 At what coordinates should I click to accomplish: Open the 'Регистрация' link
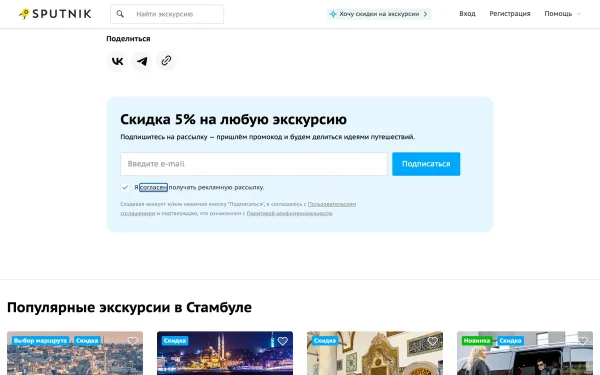[x=510, y=14]
